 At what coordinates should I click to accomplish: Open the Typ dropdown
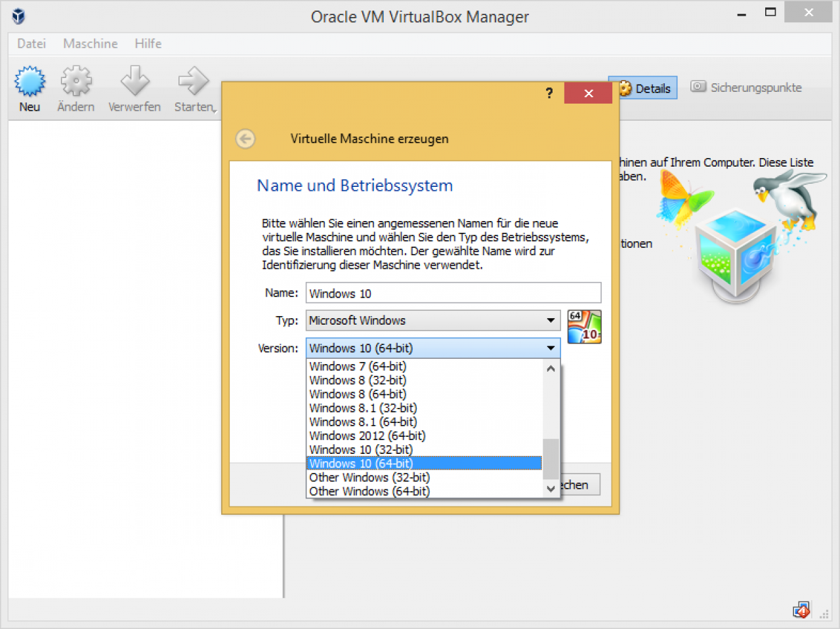click(x=433, y=321)
